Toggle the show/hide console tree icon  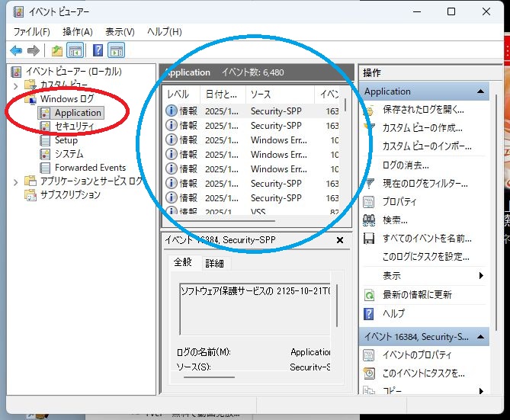click(75, 50)
